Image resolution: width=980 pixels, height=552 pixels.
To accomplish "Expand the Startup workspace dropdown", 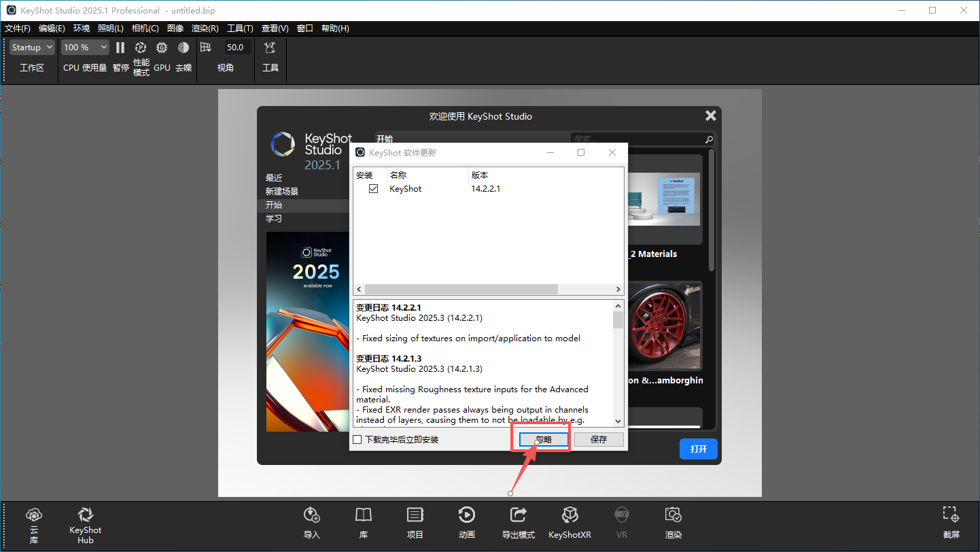I will click(32, 48).
